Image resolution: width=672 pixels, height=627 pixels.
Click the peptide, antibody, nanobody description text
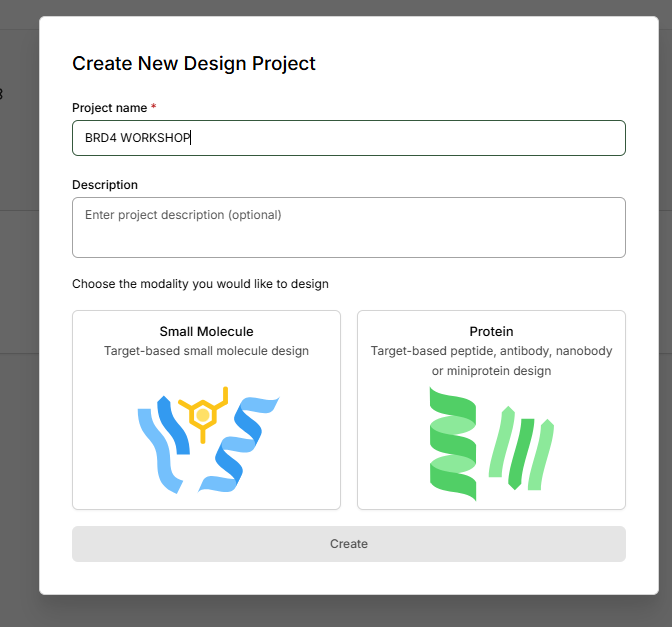tap(491, 360)
